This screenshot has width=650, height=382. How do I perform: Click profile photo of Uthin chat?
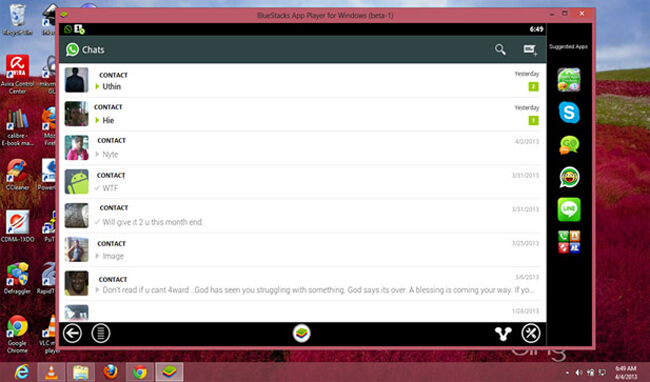(x=77, y=80)
